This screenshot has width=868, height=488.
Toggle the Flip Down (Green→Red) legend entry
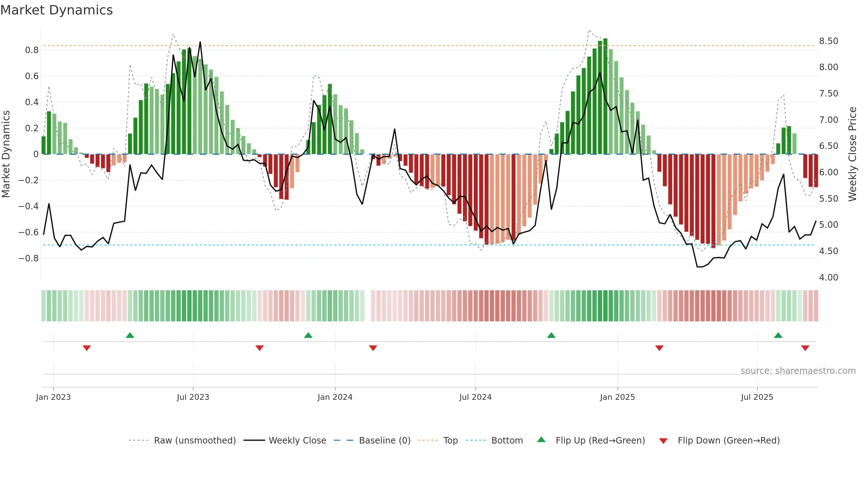[x=719, y=440]
